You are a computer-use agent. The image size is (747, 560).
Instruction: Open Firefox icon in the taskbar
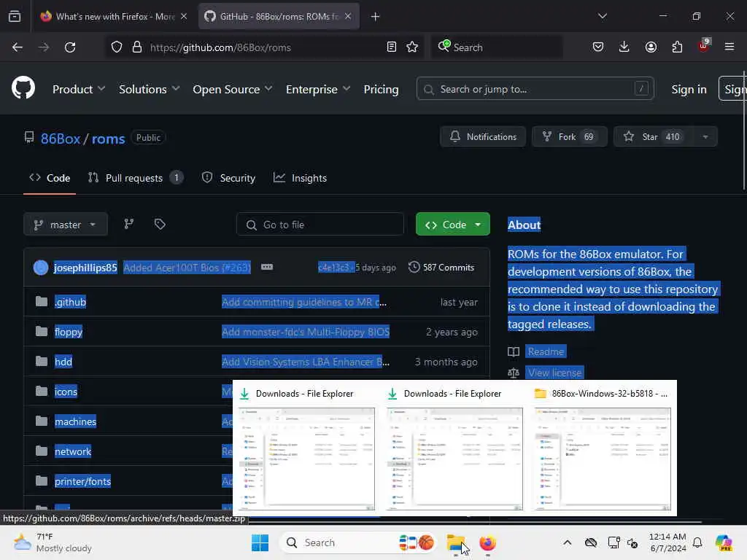tap(487, 542)
